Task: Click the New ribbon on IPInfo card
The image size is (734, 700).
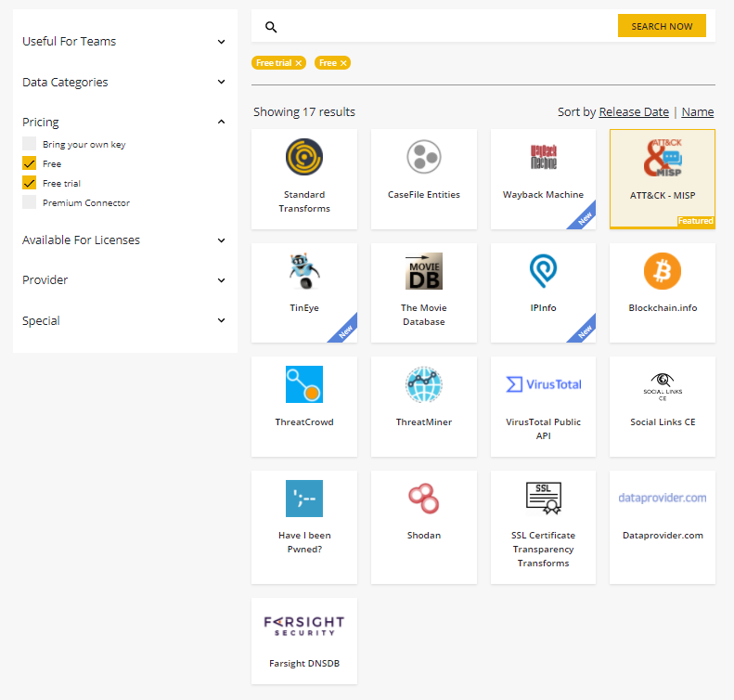Action: [585, 331]
